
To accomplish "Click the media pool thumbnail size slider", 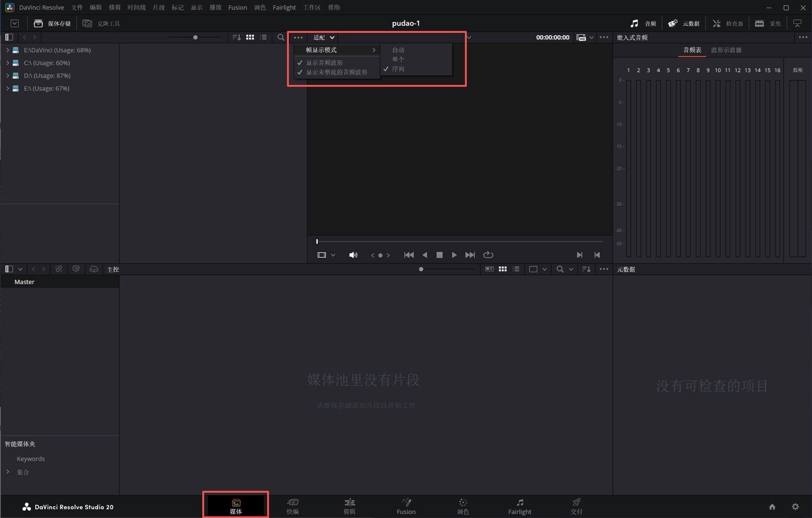I will coord(421,269).
